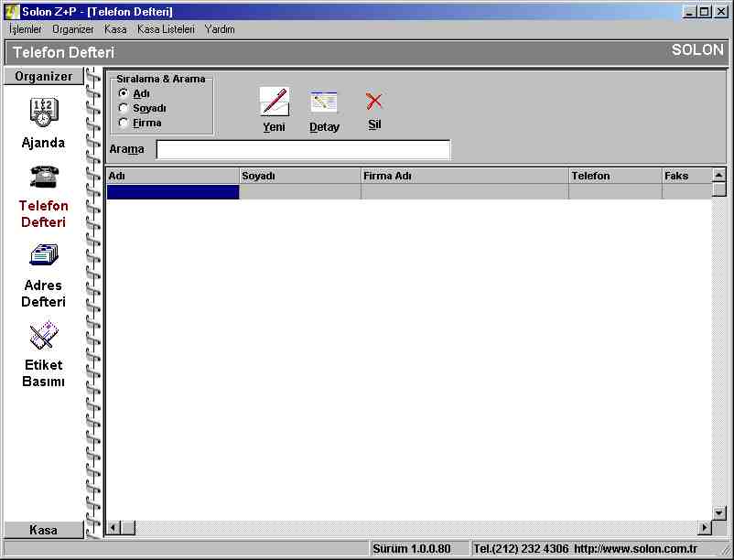The image size is (734, 560).
Task: Click the Tel.(212) 232 4306 status text
Action: (x=521, y=549)
